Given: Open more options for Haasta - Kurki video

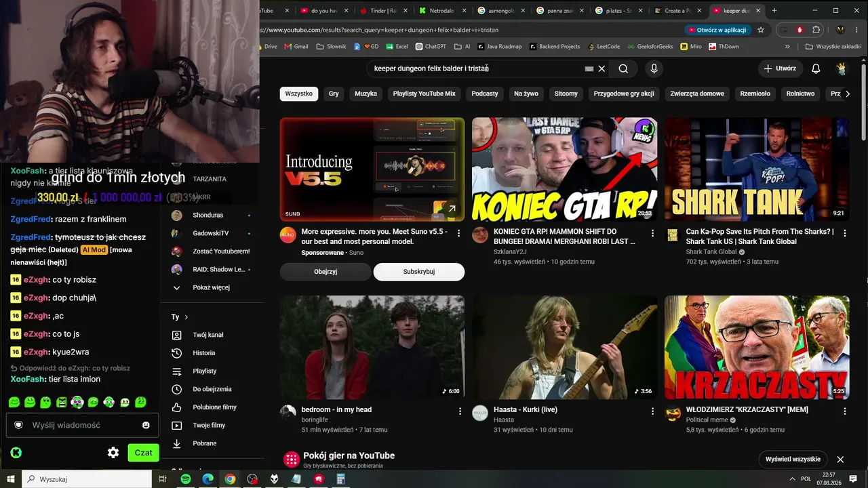Looking at the screenshot, I should click(653, 411).
